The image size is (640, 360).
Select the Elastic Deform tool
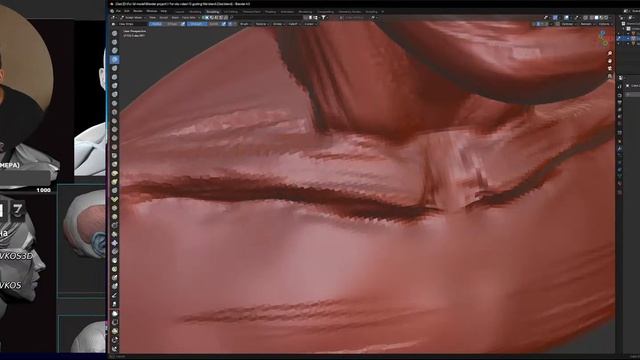[115, 173]
